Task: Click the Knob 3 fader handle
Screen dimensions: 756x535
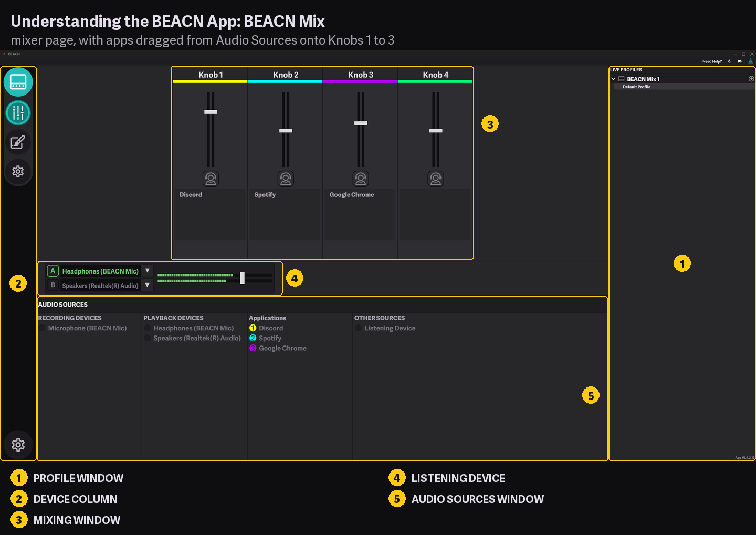Action: (361, 123)
